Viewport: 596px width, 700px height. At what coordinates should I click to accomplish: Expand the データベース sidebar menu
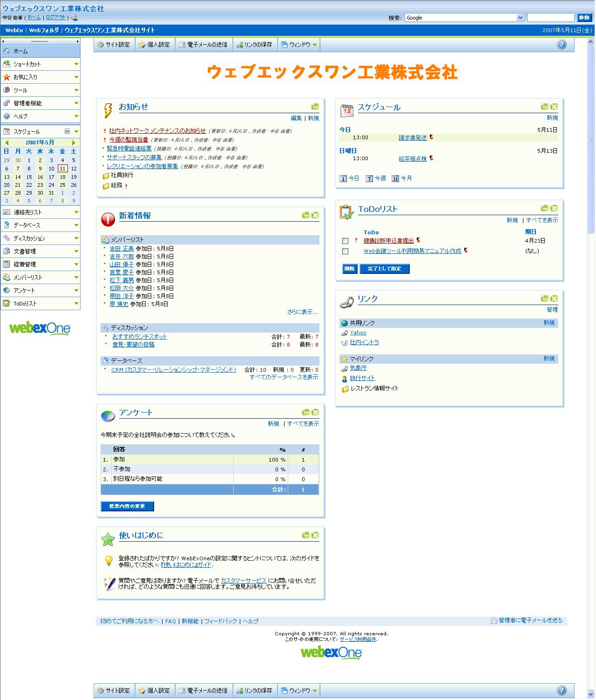click(x=76, y=225)
